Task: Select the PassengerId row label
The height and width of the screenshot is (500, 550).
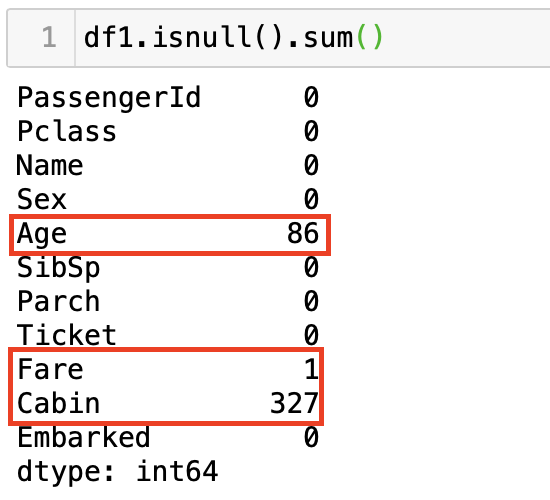Action: coord(109,98)
